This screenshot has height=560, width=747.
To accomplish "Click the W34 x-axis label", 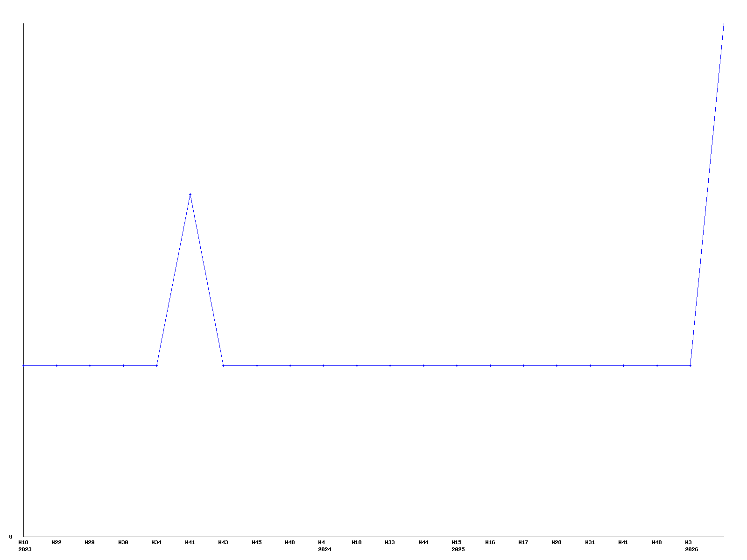I will 156,542.
